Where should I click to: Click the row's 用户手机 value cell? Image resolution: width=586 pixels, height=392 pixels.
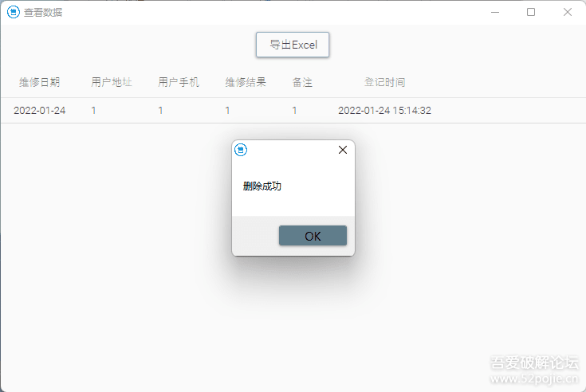[160, 111]
